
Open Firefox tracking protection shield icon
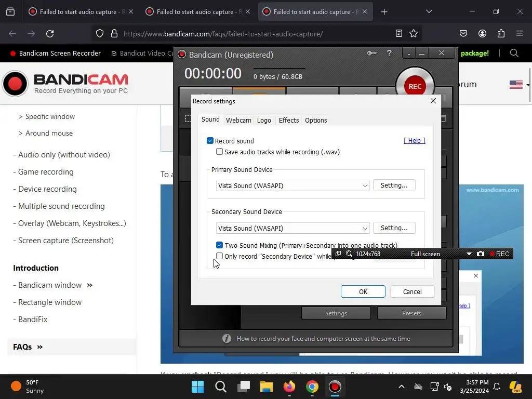(x=99, y=34)
